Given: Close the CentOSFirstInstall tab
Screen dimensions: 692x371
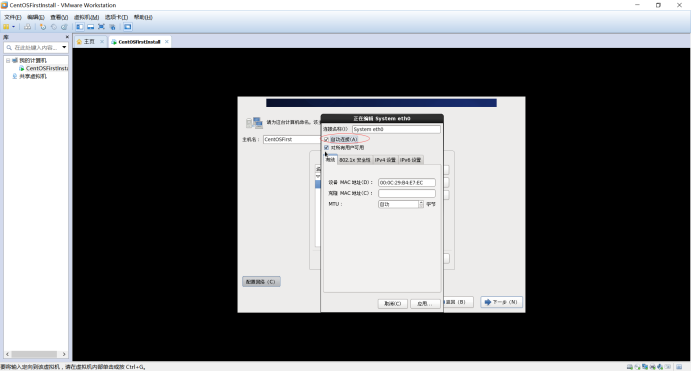Looking at the screenshot, I should coord(167,41).
